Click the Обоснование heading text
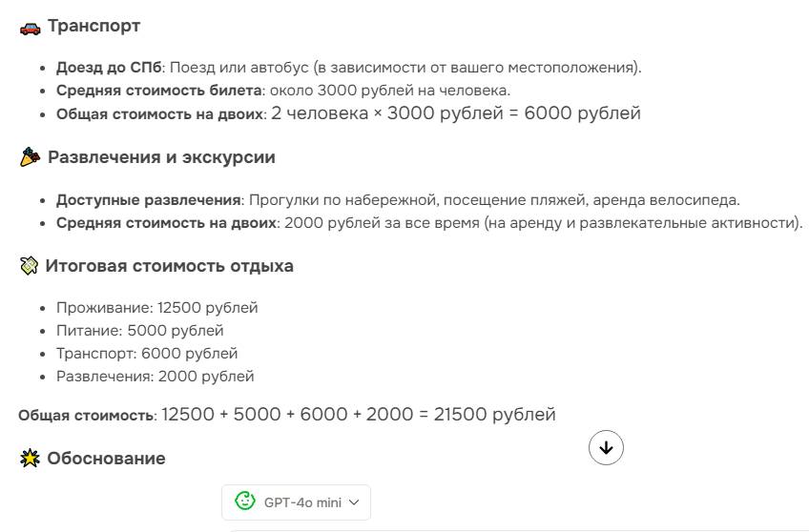 pos(106,459)
